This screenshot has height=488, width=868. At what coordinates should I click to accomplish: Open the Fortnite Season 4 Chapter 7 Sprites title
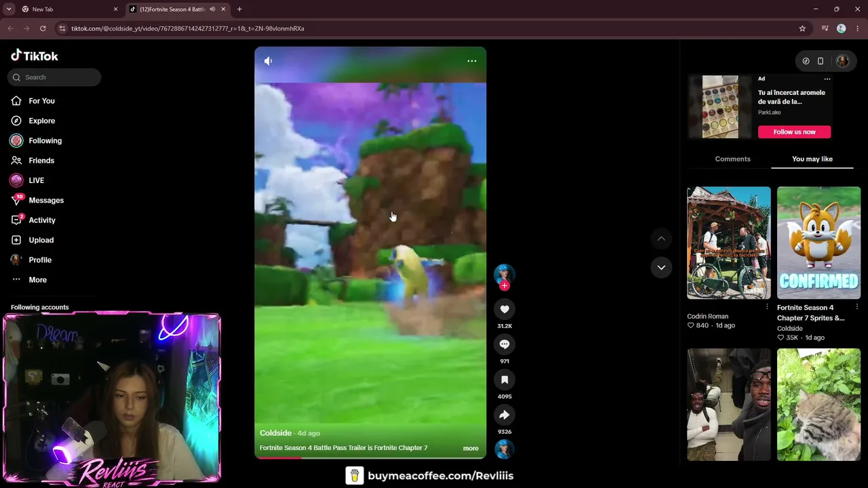[x=811, y=312]
